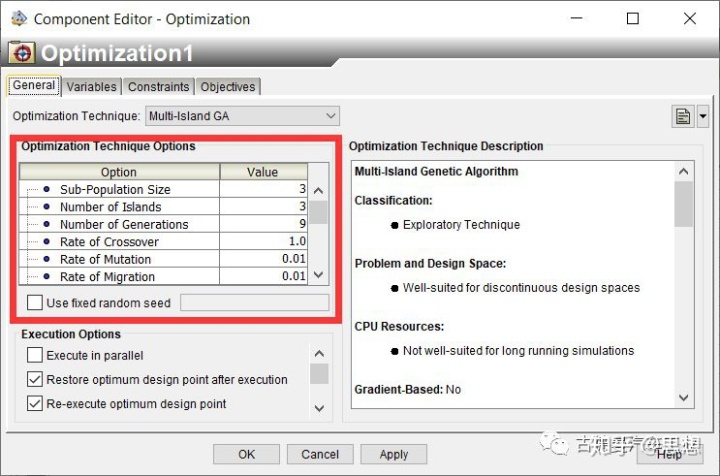Uncheck Re-execute optimum design point
The image size is (720, 476).
point(35,404)
